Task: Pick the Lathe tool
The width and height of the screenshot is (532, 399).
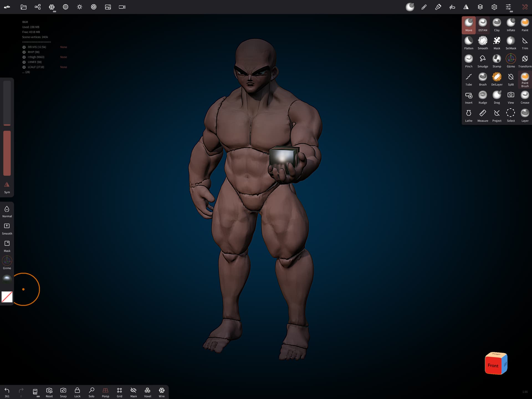Action: click(469, 115)
